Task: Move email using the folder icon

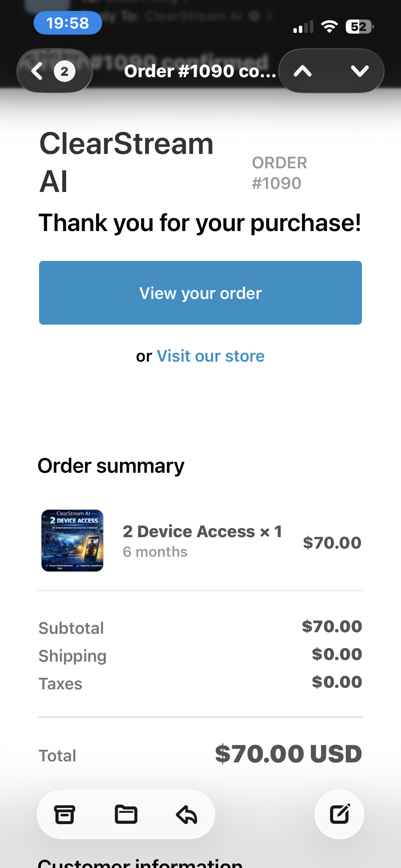Action: coord(126,815)
